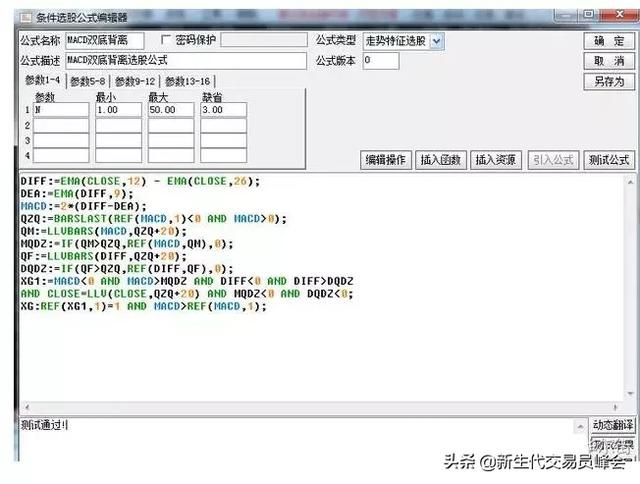640x484 pixels.
Task: Select parameter 3 name field
Action: [x=61, y=140]
